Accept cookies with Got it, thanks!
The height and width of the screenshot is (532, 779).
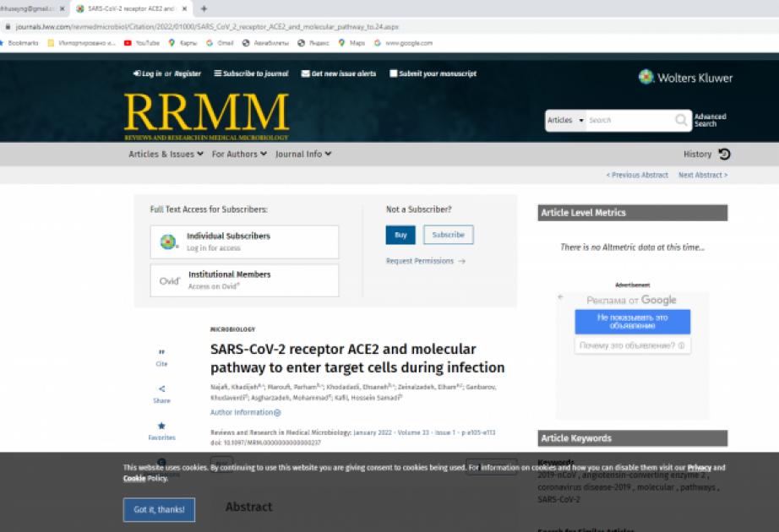(x=159, y=509)
